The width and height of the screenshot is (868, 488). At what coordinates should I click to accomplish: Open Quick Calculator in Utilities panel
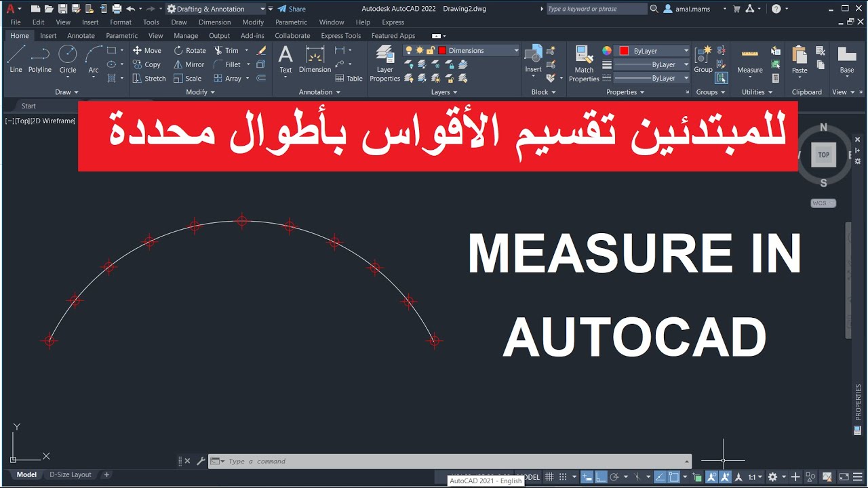776,79
